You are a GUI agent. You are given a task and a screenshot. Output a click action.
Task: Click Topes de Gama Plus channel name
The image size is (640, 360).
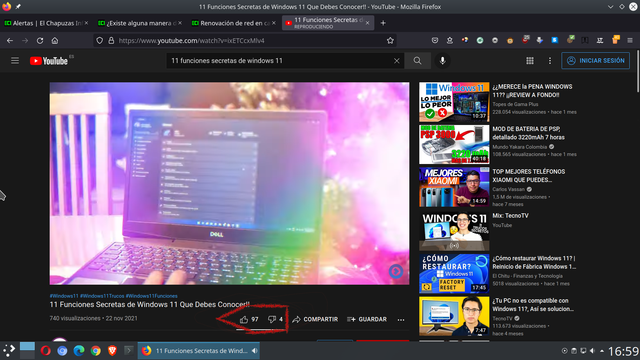[515, 104]
